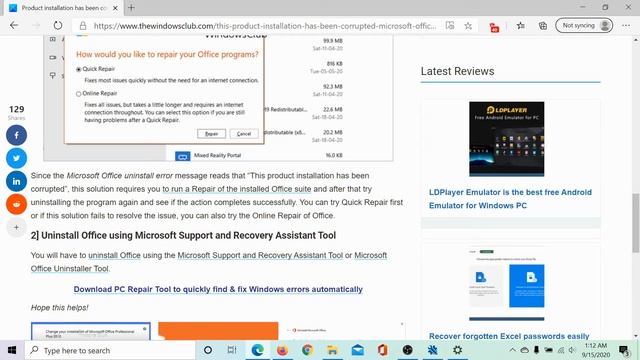This screenshot has width=640, height=360.
Task: Share the article on Reddit
Action: [16, 204]
